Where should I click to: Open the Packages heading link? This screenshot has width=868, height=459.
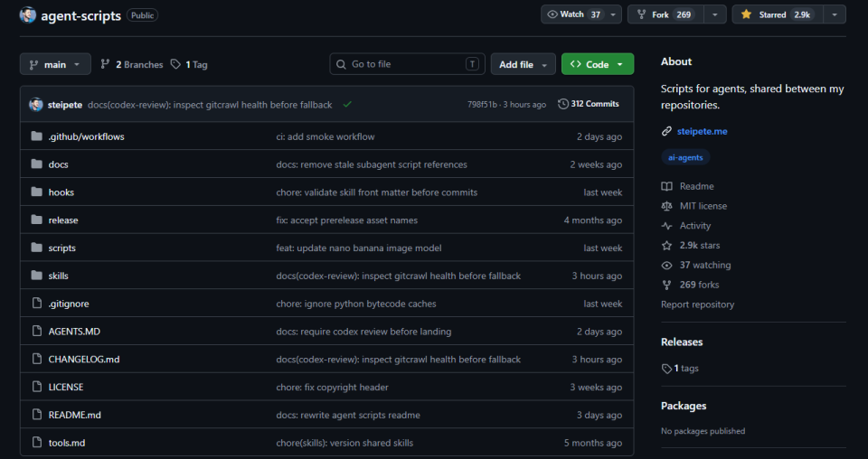pyautogui.click(x=684, y=406)
